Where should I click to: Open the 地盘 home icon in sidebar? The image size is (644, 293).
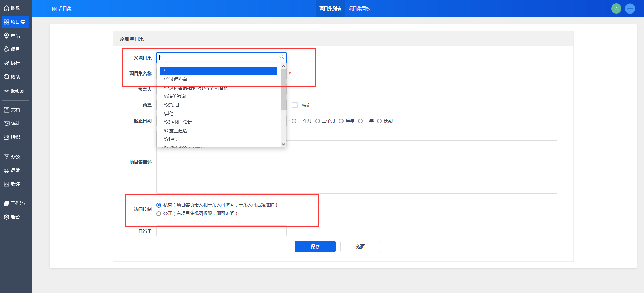(6, 9)
